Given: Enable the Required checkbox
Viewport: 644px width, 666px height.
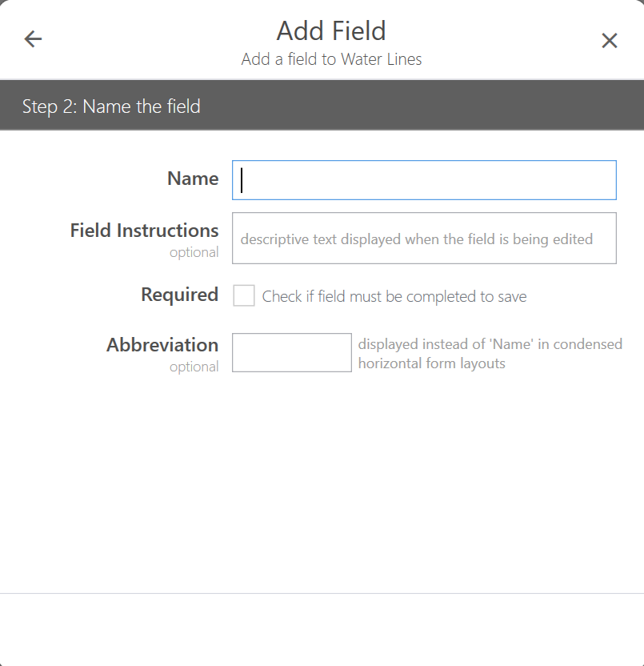Looking at the screenshot, I should pyautogui.click(x=244, y=296).
